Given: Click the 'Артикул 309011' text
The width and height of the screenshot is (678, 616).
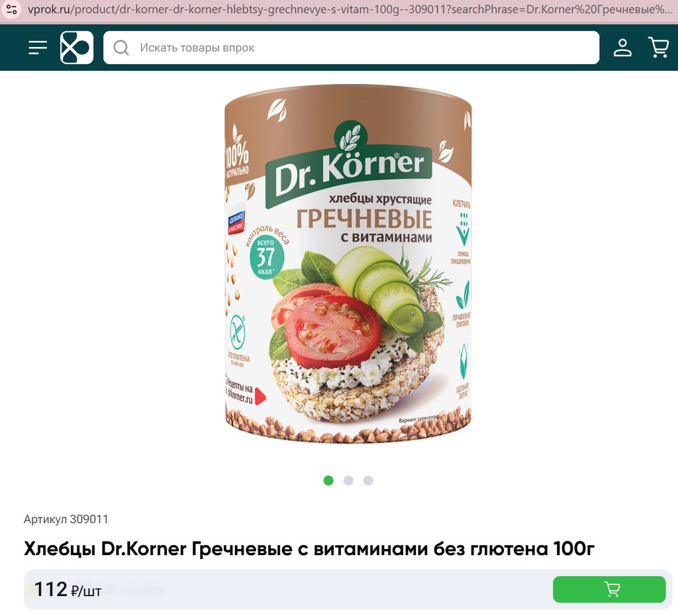Looking at the screenshot, I should tap(66, 519).
